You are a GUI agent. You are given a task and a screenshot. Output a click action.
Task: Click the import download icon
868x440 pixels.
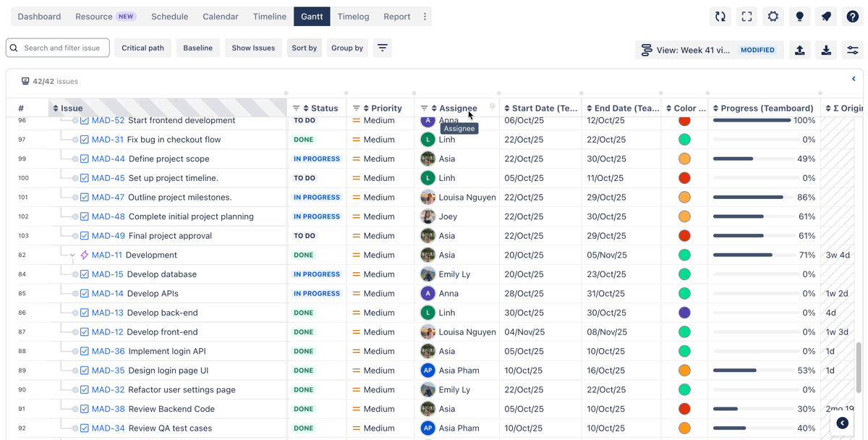point(826,50)
